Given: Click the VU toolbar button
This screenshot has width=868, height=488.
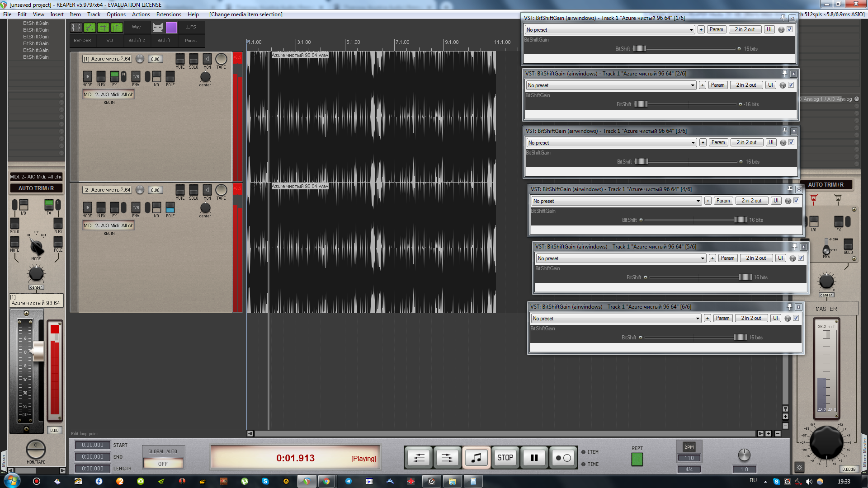Looking at the screenshot, I should 109,41.
